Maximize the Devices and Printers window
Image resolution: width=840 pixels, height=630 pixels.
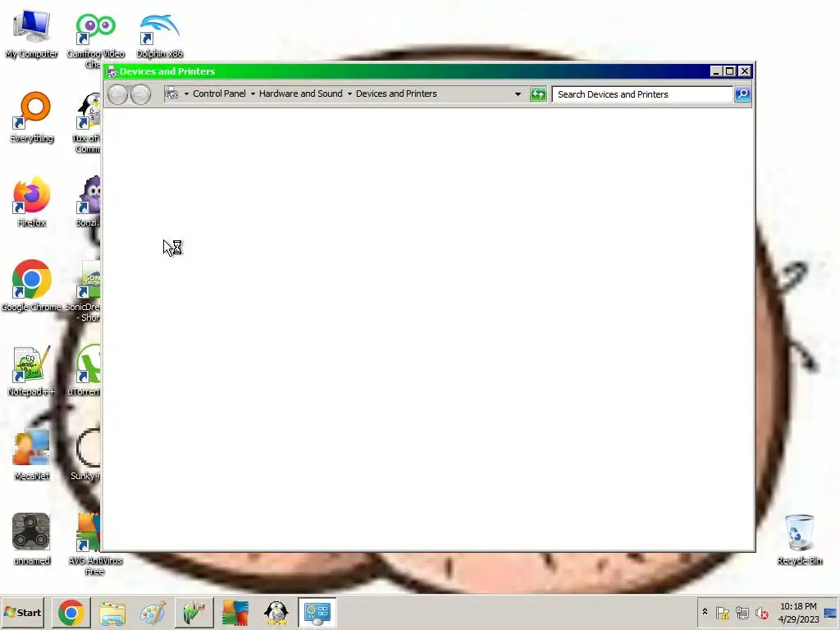coord(729,71)
